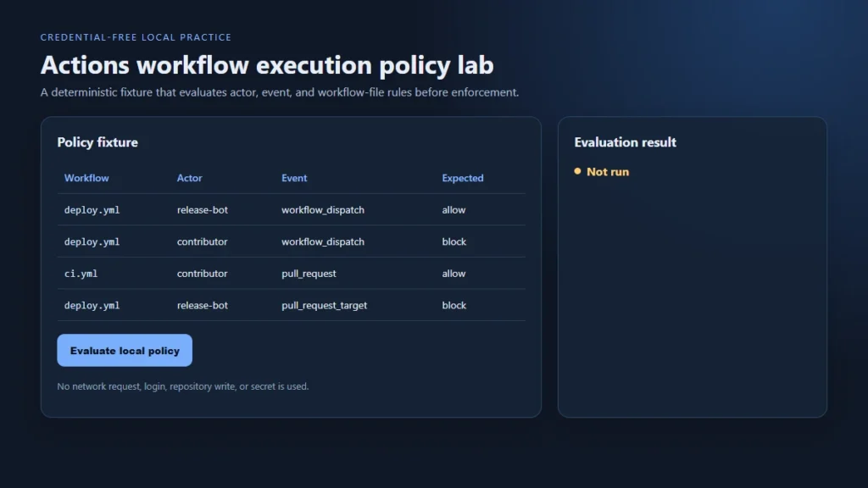Select allow in the ci.yml row
868x488 pixels.
453,274
